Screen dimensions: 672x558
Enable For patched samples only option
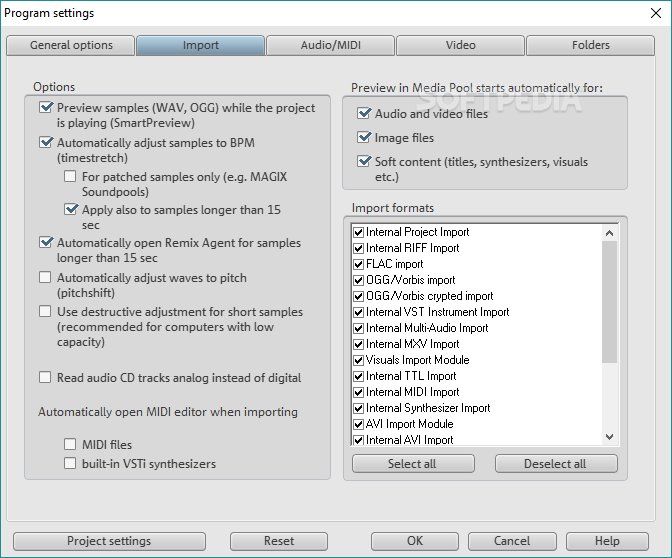point(70,176)
